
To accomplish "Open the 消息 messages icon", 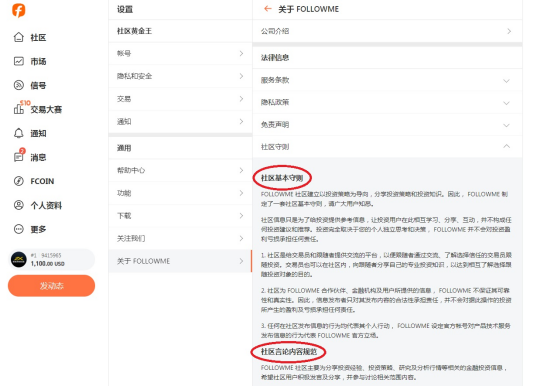I will tap(19, 157).
